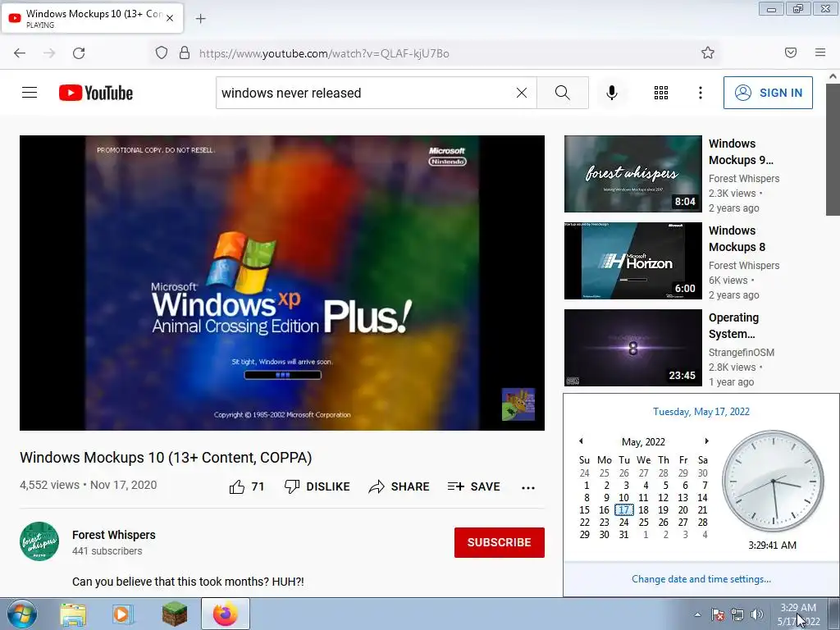
Task: Click the SHARE button
Action: pos(399,486)
